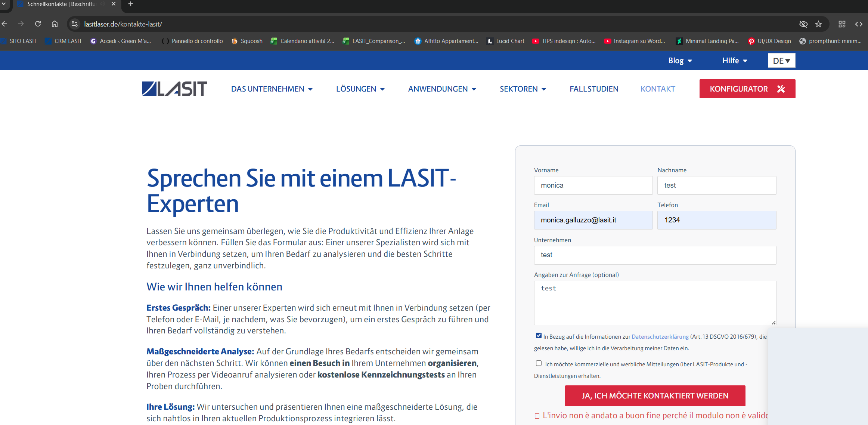Submit form with 'Ja, ich möchte kontaktiert werden'
868x425 pixels.
(655, 396)
